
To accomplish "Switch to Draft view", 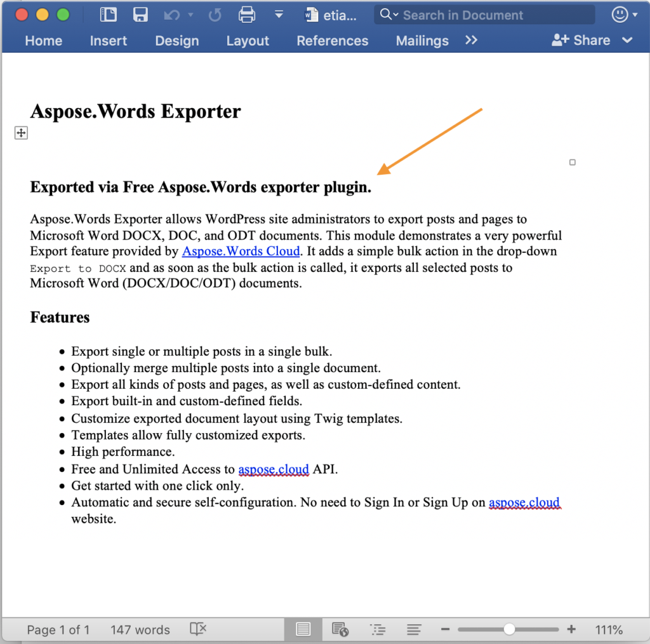I will tap(414, 630).
